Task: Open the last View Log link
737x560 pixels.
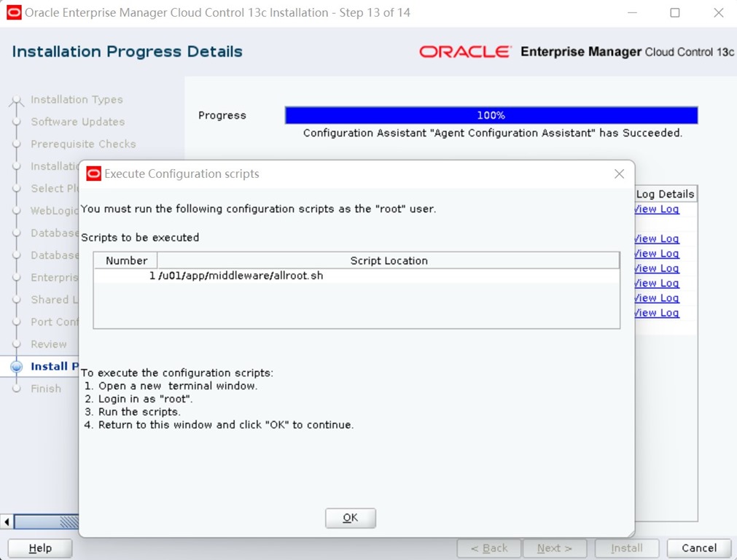Action: pos(657,313)
